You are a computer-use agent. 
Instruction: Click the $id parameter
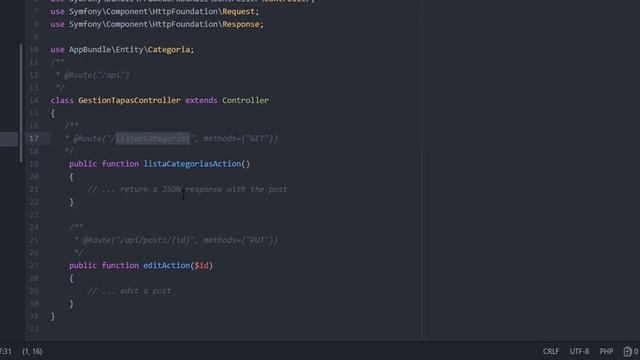[201, 265]
